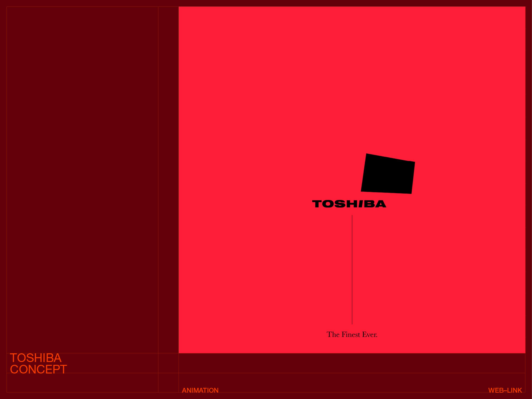
Task: Click 'The Finest Ever.' tagline text
Action: coord(352,335)
